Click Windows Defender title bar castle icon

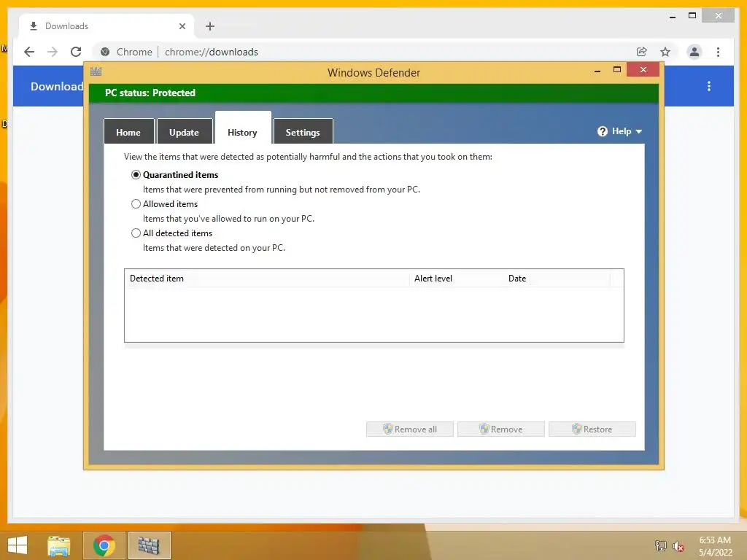click(96, 72)
